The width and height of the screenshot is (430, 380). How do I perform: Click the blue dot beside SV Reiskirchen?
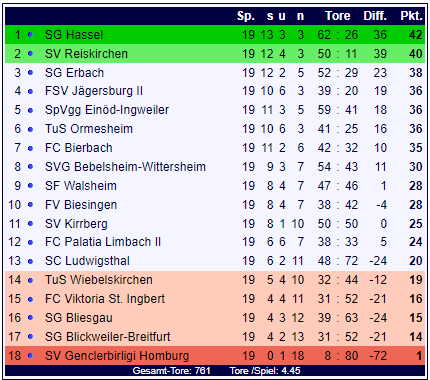point(30,54)
